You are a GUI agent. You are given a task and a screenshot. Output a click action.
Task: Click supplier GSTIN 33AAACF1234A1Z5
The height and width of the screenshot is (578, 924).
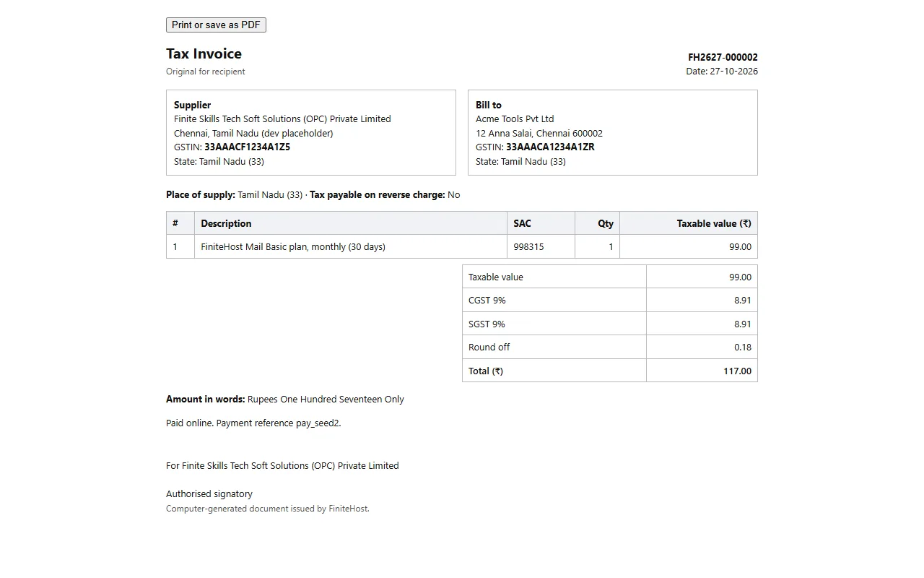coord(247,147)
